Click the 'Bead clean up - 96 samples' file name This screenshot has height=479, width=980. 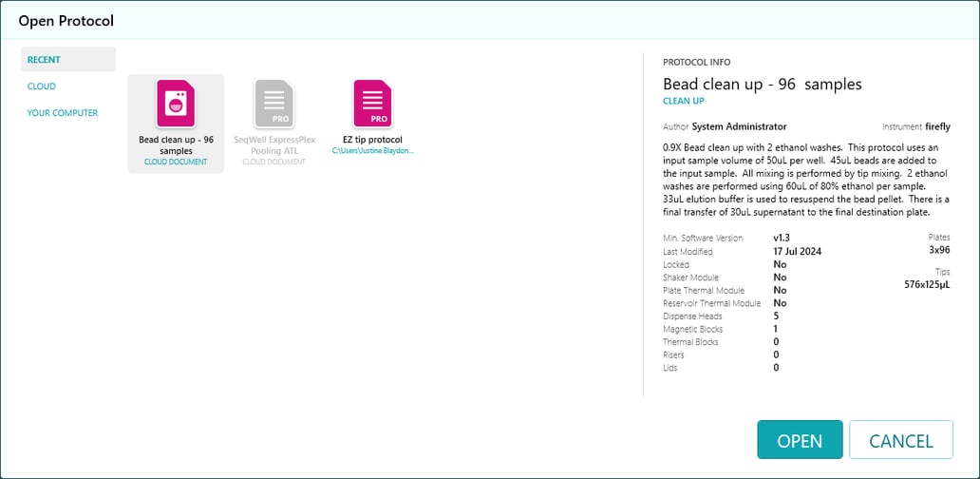point(176,145)
